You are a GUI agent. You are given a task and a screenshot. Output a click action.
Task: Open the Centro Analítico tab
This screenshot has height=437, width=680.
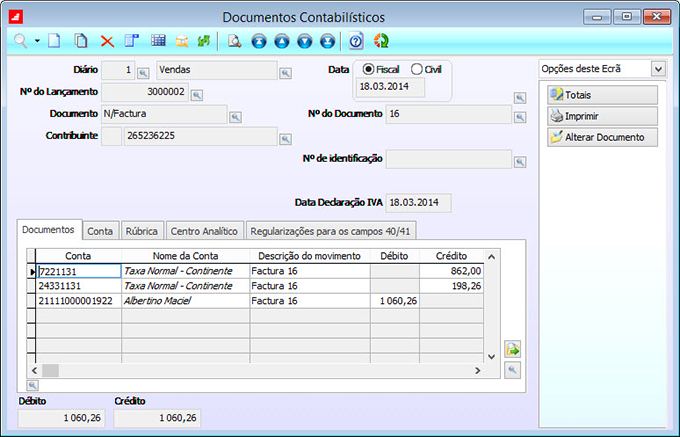pos(204,231)
